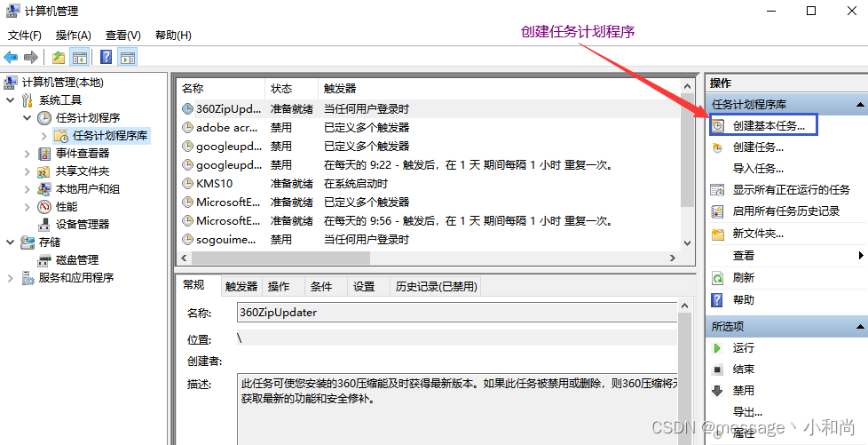The width and height of the screenshot is (868, 445).
Task: Select the 360ZipUpd... task row
Action: [428, 109]
